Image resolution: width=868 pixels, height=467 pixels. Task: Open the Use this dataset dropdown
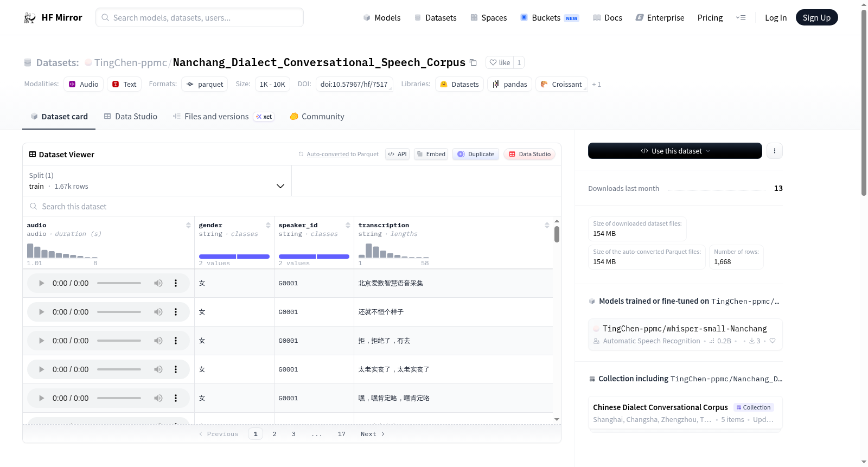coord(675,151)
